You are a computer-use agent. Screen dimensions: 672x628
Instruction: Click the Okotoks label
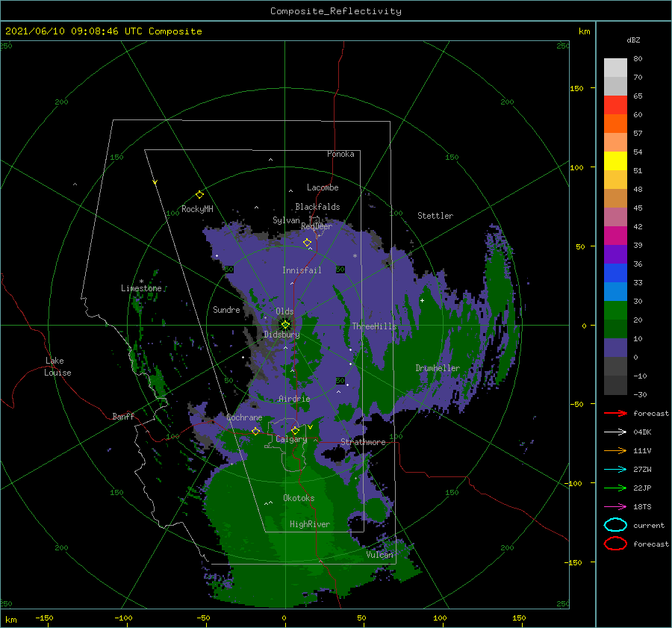pos(299,498)
